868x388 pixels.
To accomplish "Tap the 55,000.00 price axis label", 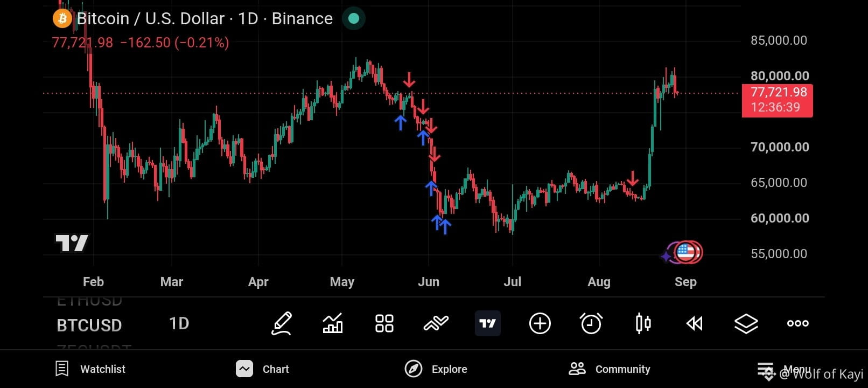I will tap(779, 254).
